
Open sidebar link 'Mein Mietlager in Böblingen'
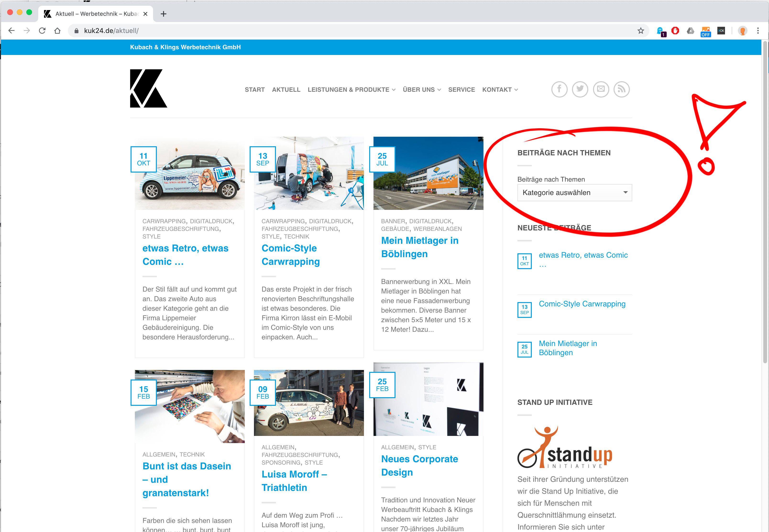pyautogui.click(x=568, y=348)
